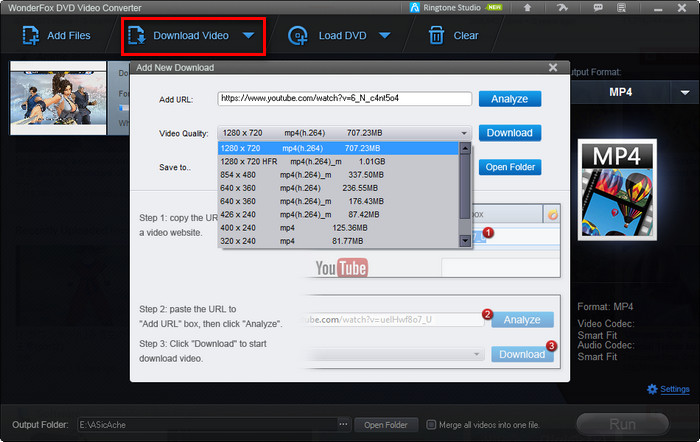Viewport: 700px width, 442px height.
Task: Click the Download Video toolbar button
Action: pyautogui.click(x=179, y=36)
